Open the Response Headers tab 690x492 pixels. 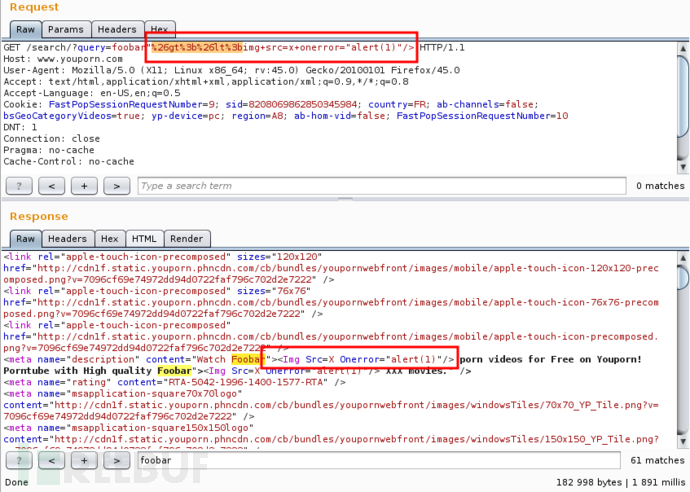click(x=68, y=239)
